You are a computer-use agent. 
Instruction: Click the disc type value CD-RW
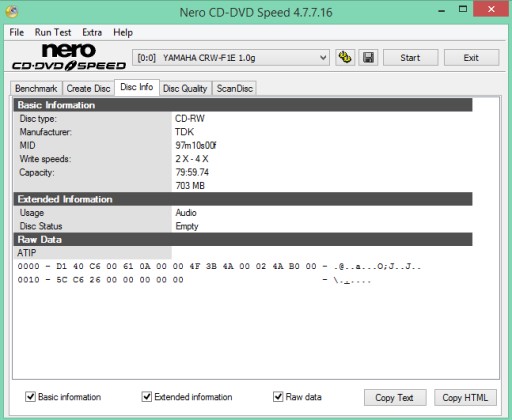click(x=190, y=118)
